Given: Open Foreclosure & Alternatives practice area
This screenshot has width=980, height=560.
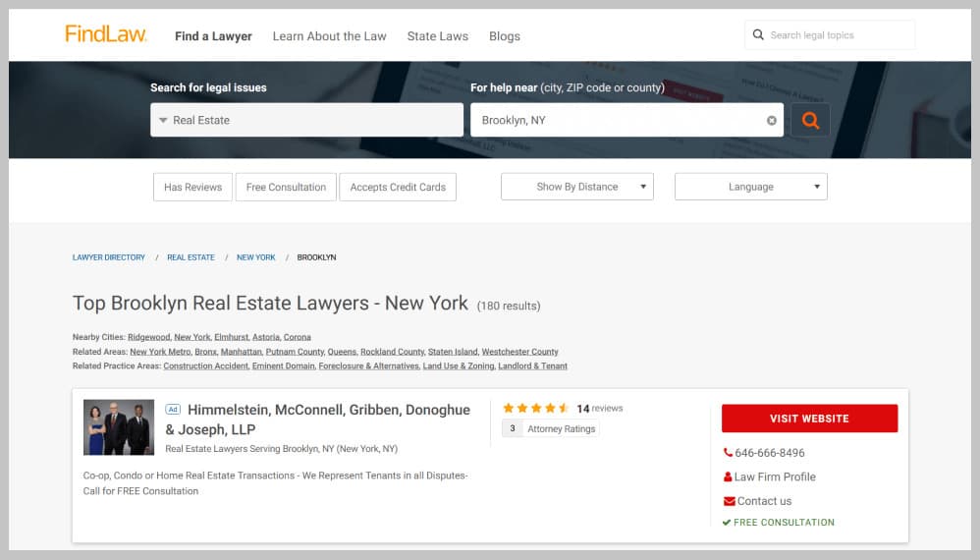Looking at the screenshot, I should tap(369, 366).
